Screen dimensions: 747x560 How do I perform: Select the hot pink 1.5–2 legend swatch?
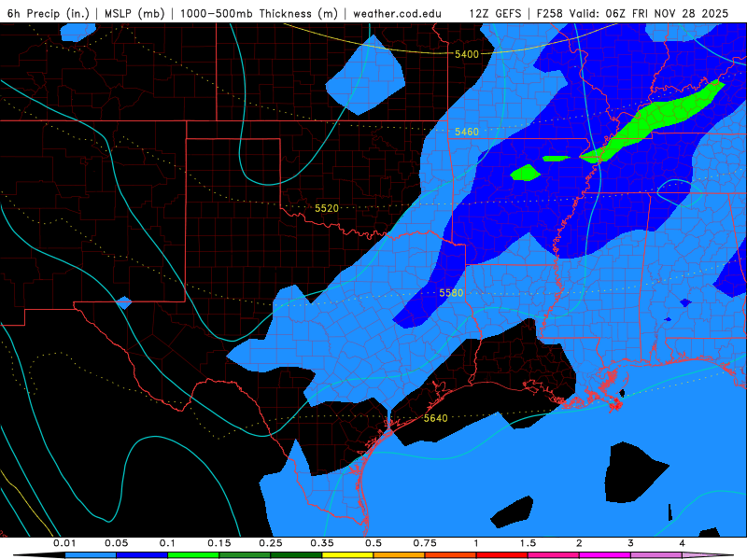(x=554, y=555)
